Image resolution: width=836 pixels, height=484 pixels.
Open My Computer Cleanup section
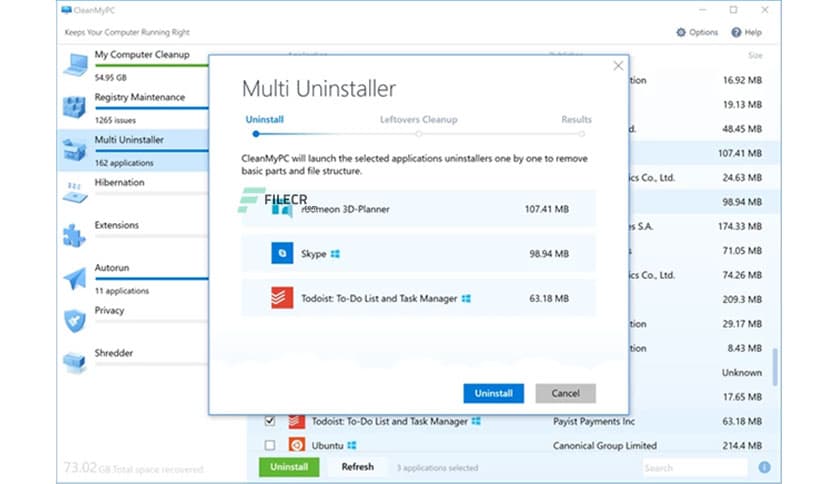pyautogui.click(x=142, y=54)
